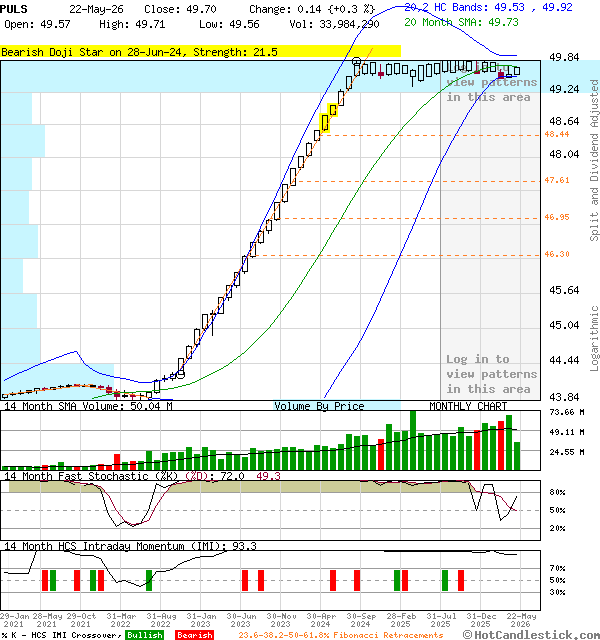The image size is (600, 640).
Task: Click the 30-Apr 2024 date axis label
Action: click(321, 620)
